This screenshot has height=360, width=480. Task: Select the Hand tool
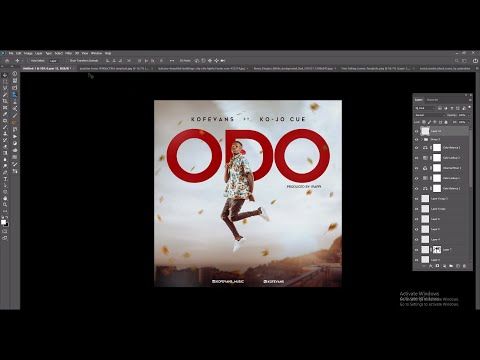[x=5, y=198]
